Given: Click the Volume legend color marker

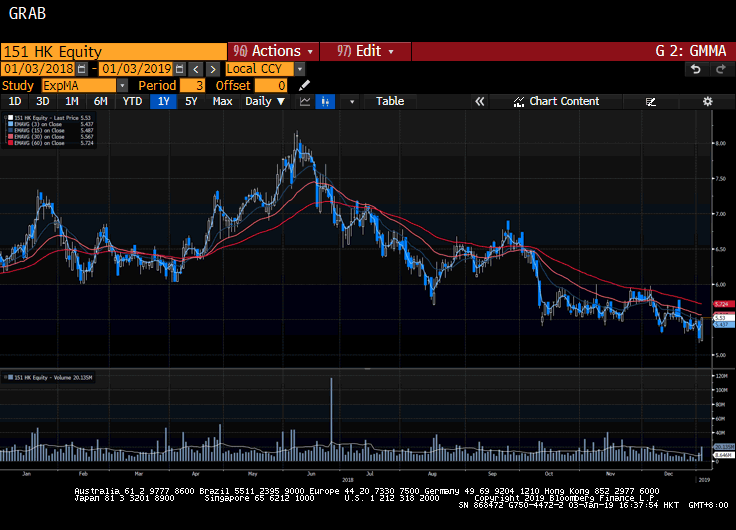Looking at the screenshot, I should pyautogui.click(x=10, y=377).
